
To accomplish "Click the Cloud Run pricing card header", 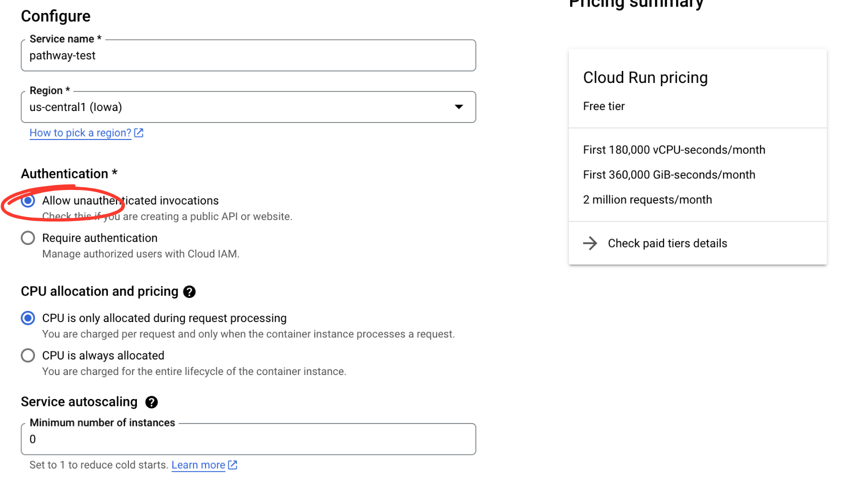I will coord(645,77).
